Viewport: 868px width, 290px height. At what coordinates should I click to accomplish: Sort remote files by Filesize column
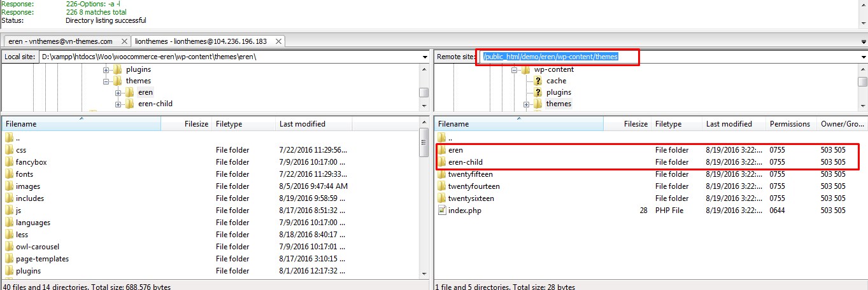point(627,124)
